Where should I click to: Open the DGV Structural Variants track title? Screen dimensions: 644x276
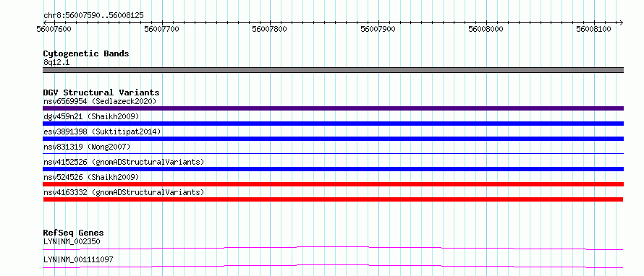click(101, 92)
